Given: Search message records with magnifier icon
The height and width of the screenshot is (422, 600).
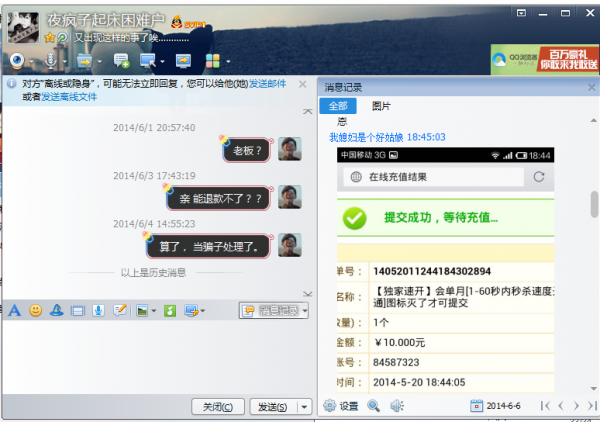Looking at the screenshot, I should (x=373, y=406).
